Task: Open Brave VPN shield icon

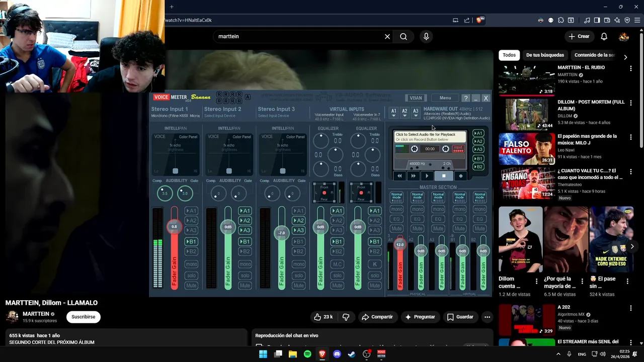Action: pos(627,20)
